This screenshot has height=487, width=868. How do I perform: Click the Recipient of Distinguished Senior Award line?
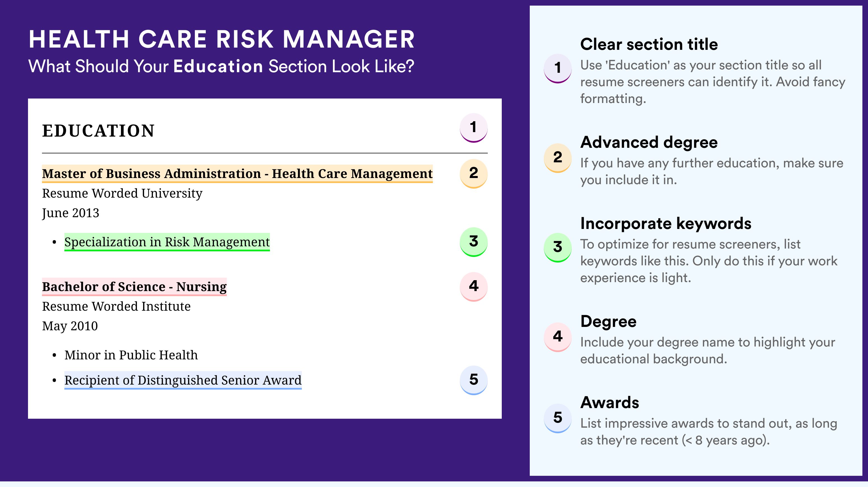pos(183,380)
